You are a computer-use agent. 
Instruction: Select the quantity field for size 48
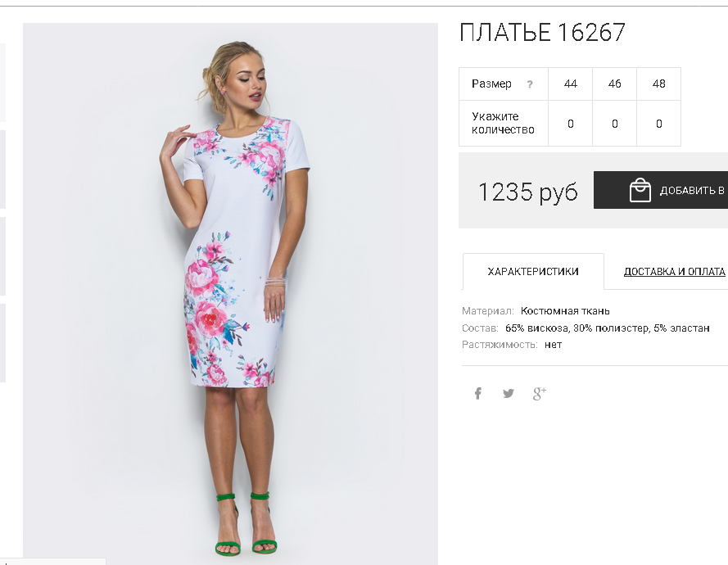click(658, 124)
